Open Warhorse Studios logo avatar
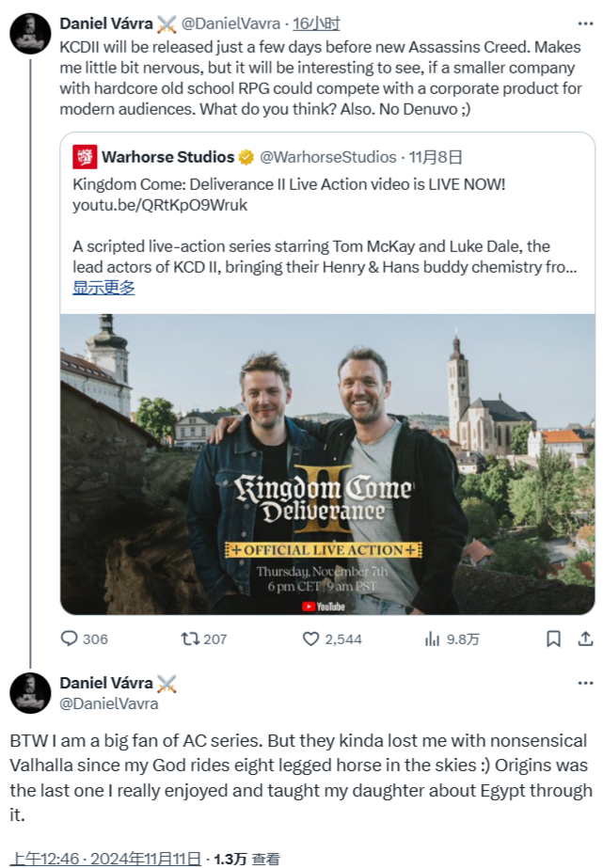The image size is (603, 868). (x=85, y=156)
